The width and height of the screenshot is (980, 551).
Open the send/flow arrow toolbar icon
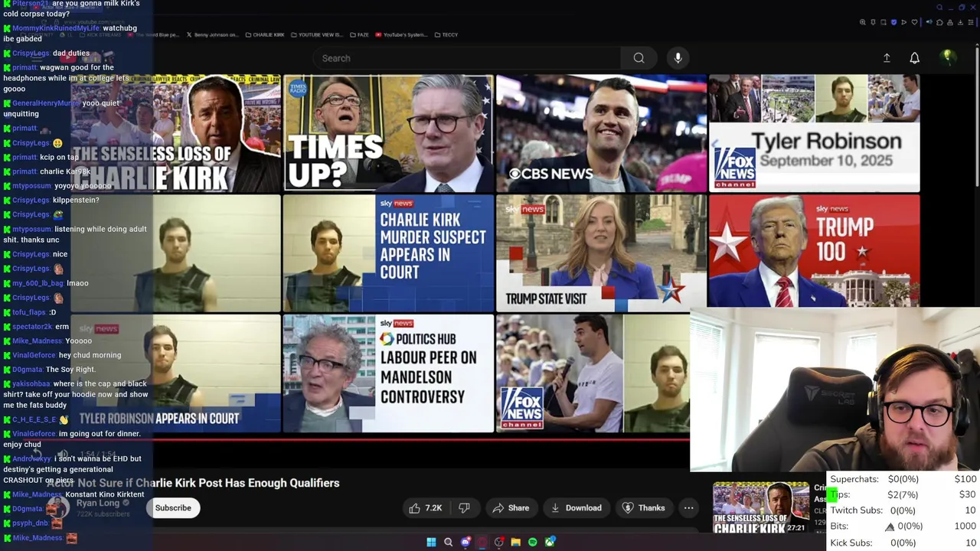904,22
